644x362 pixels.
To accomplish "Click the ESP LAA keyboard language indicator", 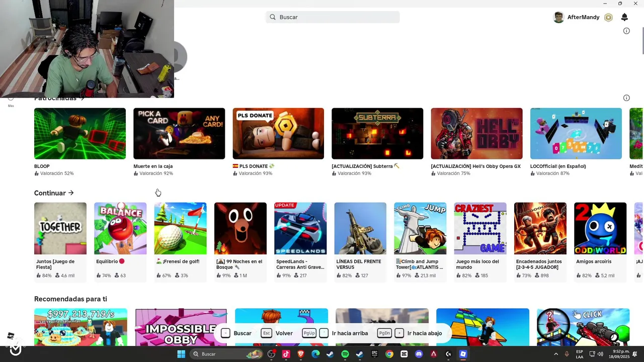I will (x=580, y=354).
